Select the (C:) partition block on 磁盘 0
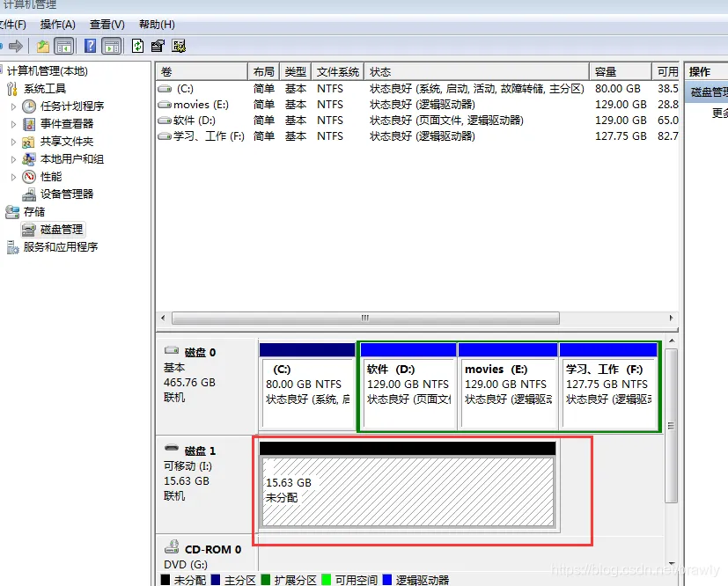Viewport: 728px width, 586px height. tap(307, 386)
